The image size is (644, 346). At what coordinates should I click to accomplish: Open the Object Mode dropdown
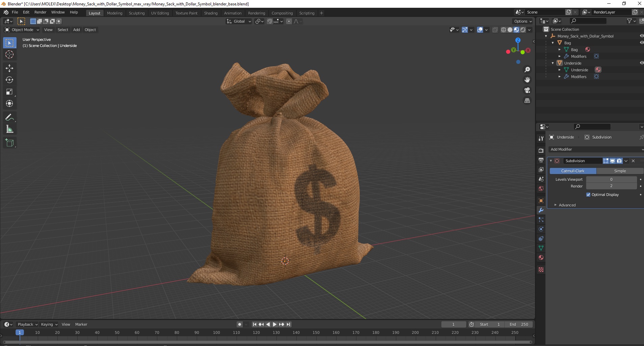[x=22, y=30]
